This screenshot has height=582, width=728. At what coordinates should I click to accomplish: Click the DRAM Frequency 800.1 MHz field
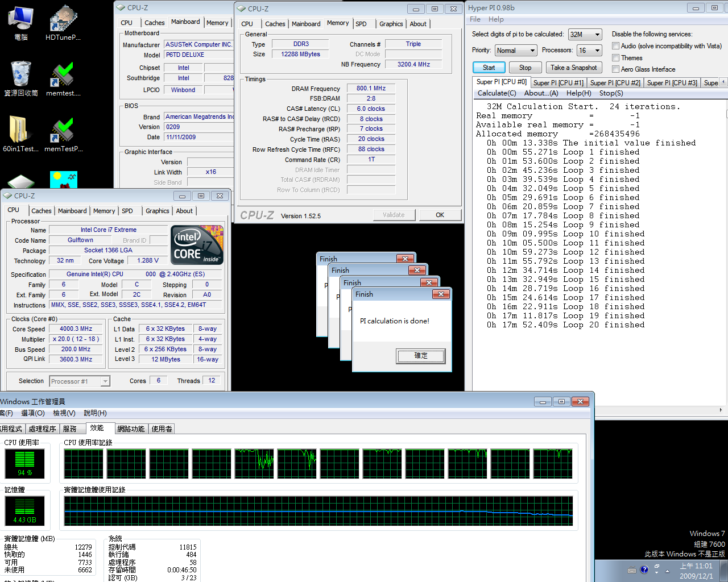(371, 88)
